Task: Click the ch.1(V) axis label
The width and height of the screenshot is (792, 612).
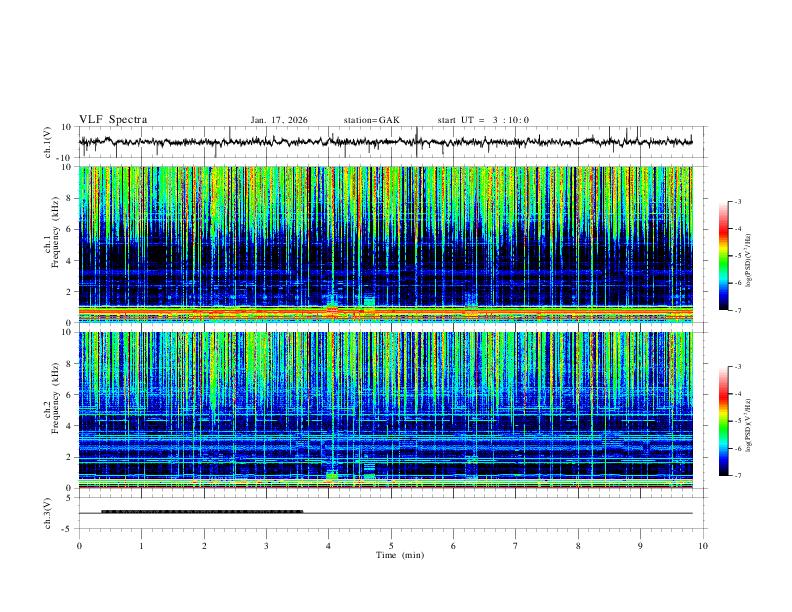Action: tap(47, 142)
